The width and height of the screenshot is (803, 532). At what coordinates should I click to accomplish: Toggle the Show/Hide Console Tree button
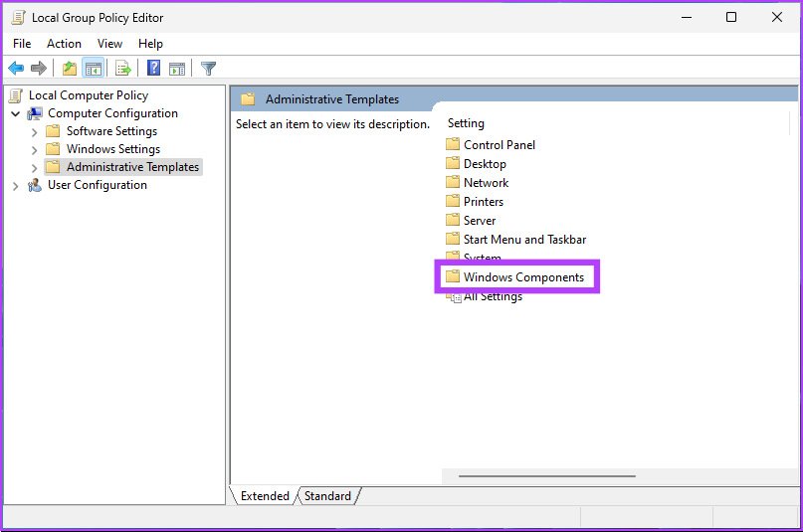pyautogui.click(x=93, y=69)
